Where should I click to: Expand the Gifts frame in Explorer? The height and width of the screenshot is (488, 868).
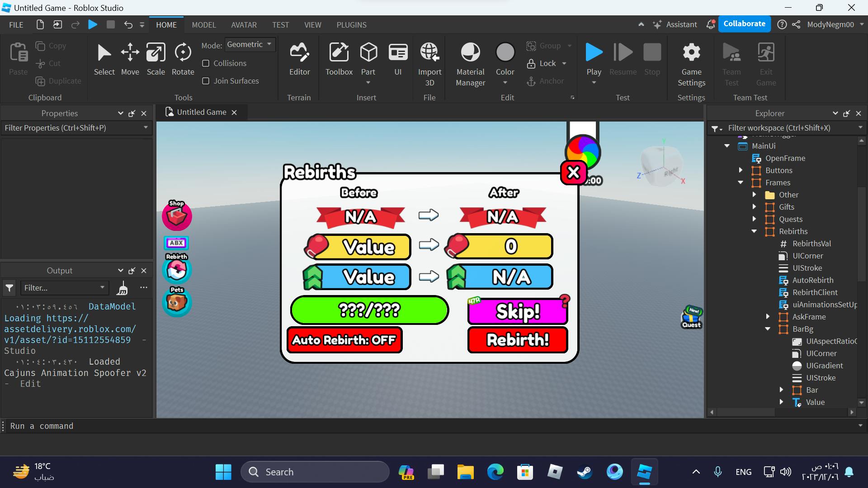[754, 207]
